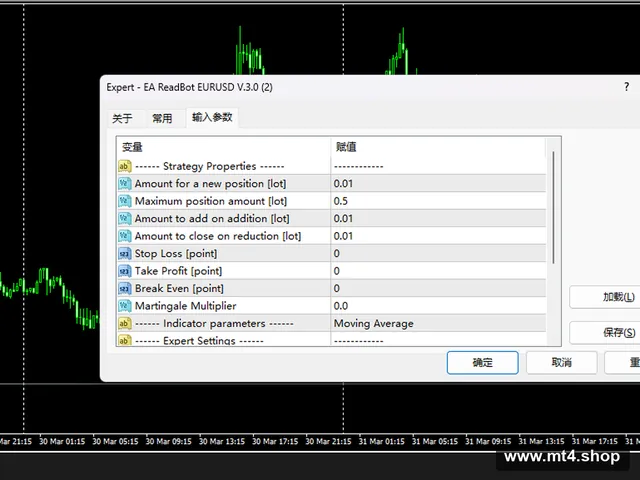Click the 赋值 column header

[x=438, y=147]
